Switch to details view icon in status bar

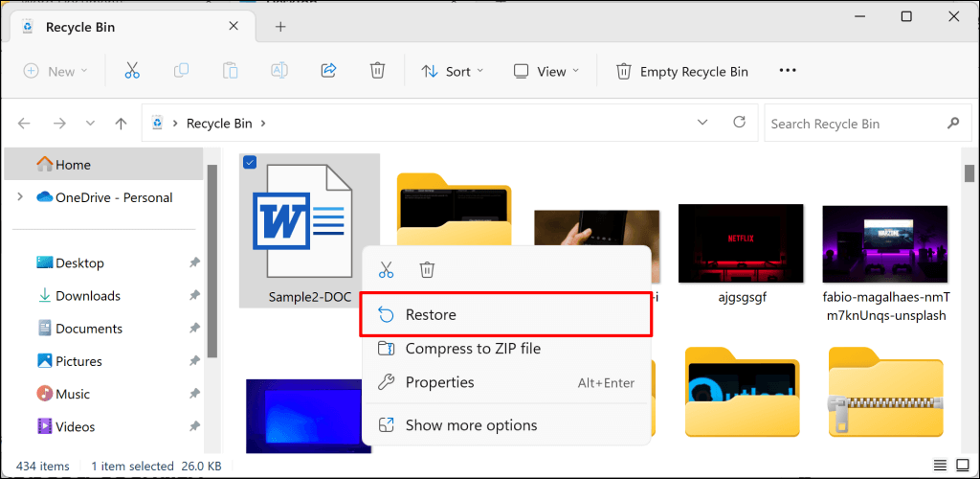pyautogui.click(x=940, y=466)
